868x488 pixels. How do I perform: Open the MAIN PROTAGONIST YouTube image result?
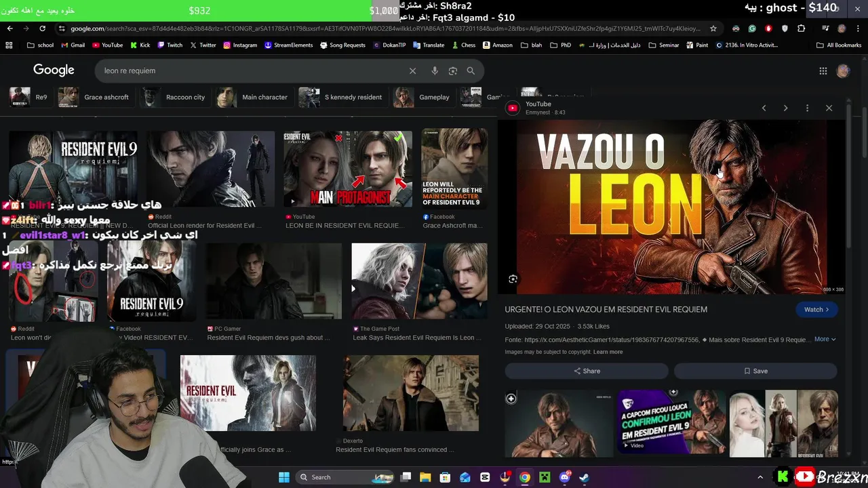tap(348, 169)
